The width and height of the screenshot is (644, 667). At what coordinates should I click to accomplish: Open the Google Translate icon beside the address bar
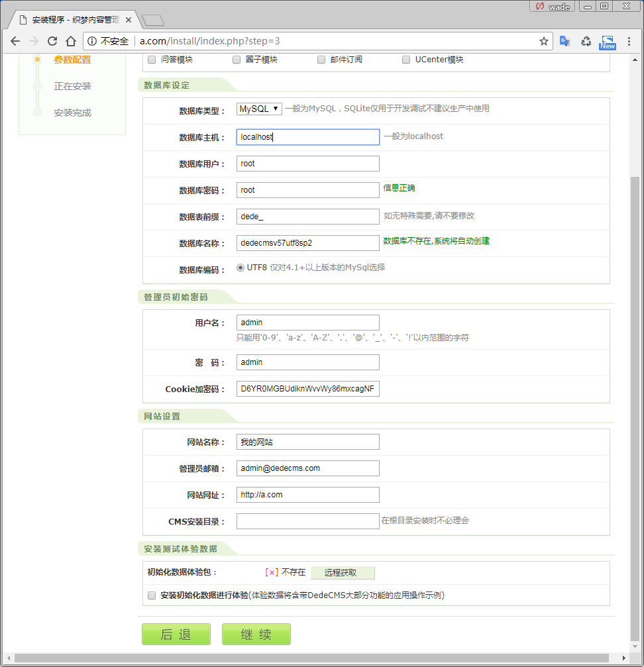(564, 41)
